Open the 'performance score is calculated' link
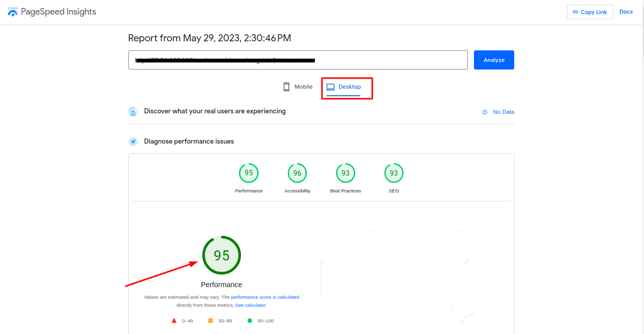The height and width of the screenshot is (334, 644). tap(265, 297)
